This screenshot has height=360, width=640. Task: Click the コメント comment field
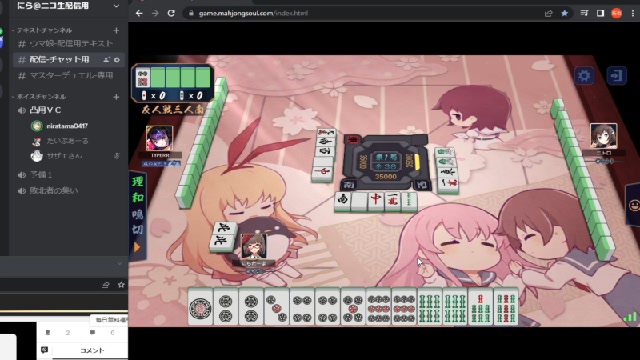pyautogui.click(x=91, y=350)
